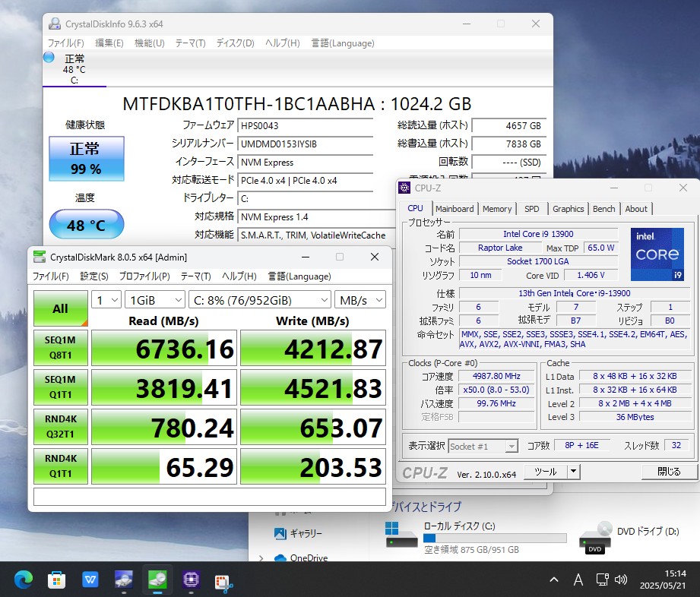Select the DVD drive (D:) icon
Screen dimensions: 700x597
(x=596, y=538)
